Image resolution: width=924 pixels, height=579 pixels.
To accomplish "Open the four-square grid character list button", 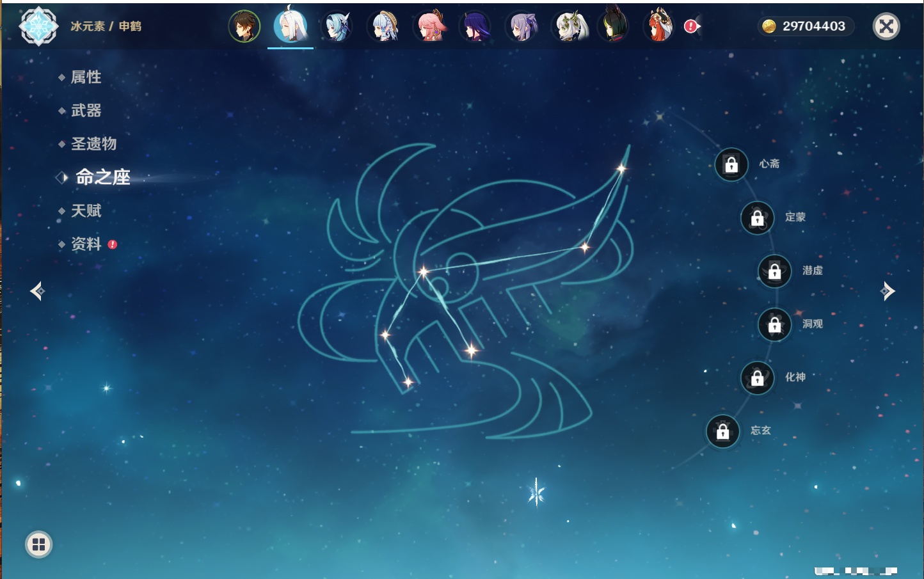I will coord(38,544).
